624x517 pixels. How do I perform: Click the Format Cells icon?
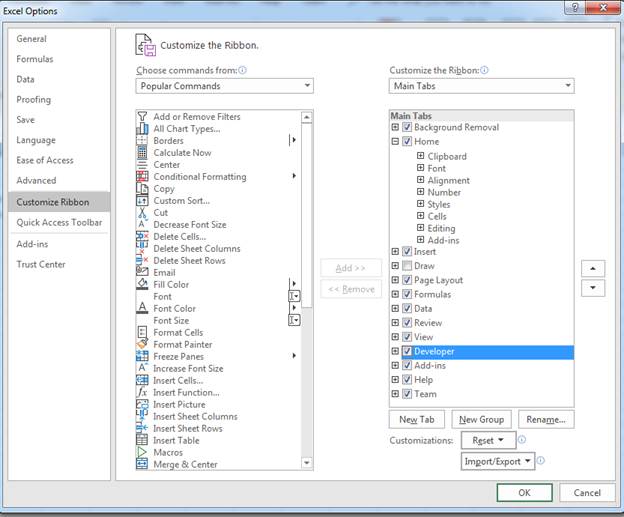pyautogui.click(x=142, y=332)
